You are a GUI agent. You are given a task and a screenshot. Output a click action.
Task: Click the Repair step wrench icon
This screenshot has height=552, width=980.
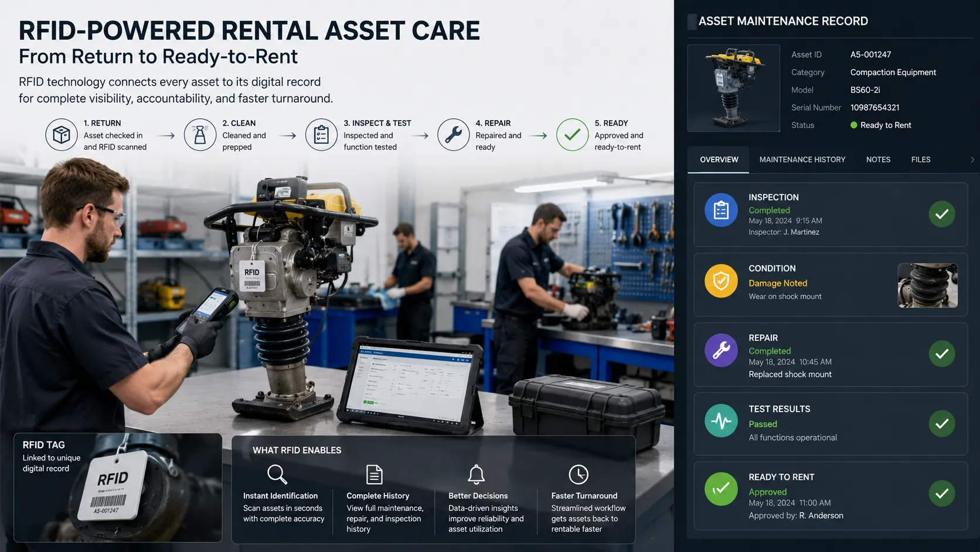[x=453, y=135]
